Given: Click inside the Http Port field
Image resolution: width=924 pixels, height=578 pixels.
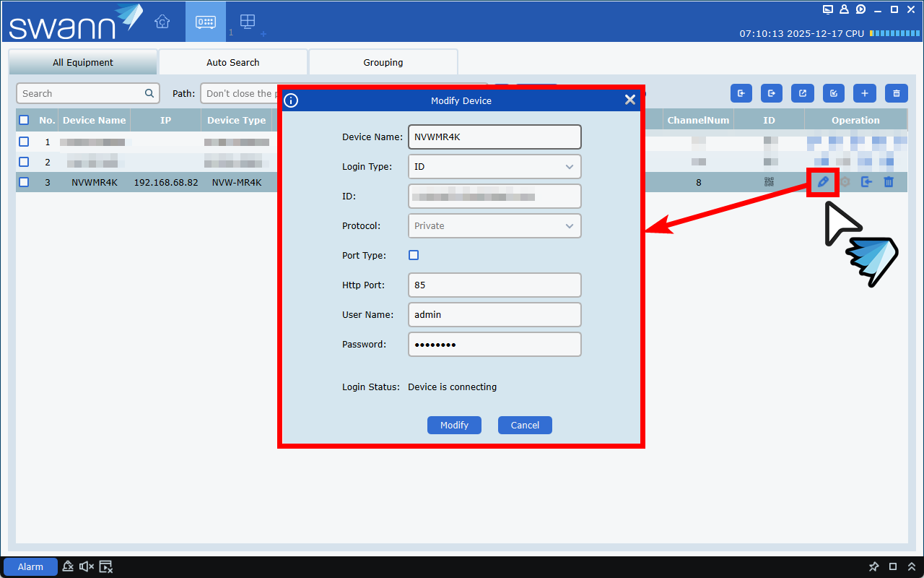Looking at the screenshot, I should (494, 285).
